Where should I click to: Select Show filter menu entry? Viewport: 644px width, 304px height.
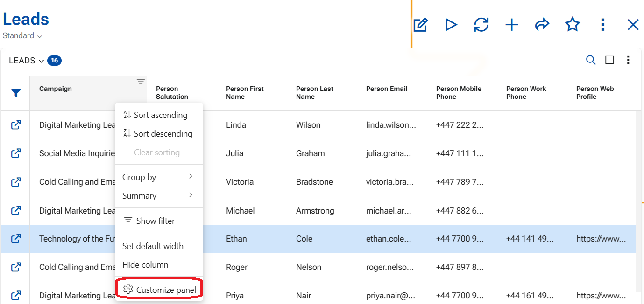click(159, 221)
